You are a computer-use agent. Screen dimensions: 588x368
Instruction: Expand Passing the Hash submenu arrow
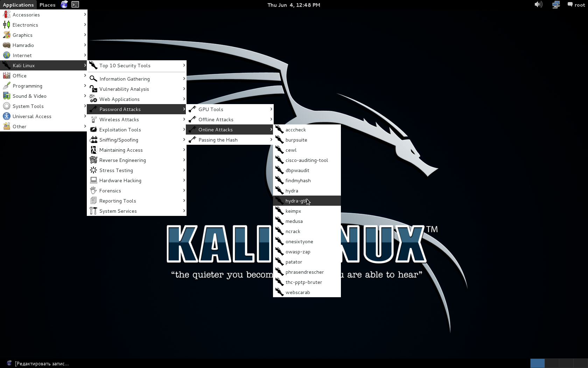click(271, 139)
